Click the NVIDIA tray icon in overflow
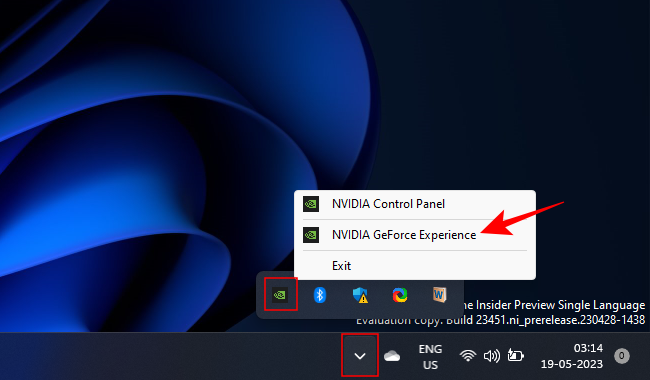The image size is (650, 380). point(280,295)
